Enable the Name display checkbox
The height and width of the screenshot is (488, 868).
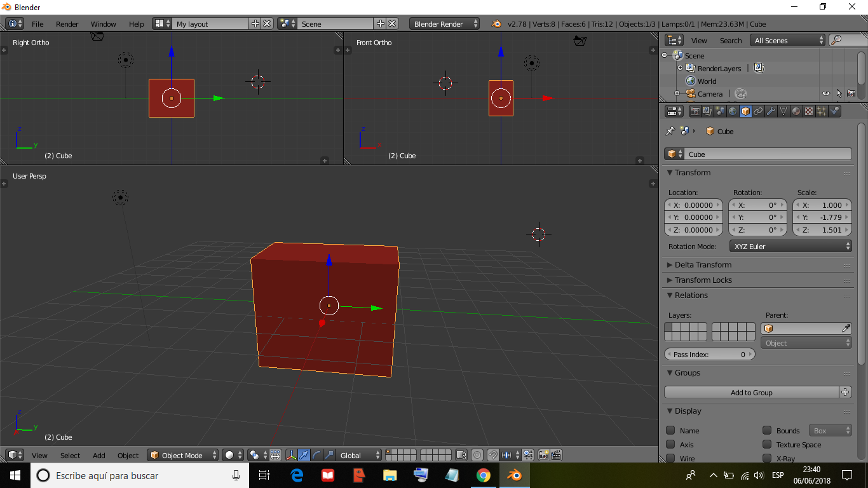672,430
